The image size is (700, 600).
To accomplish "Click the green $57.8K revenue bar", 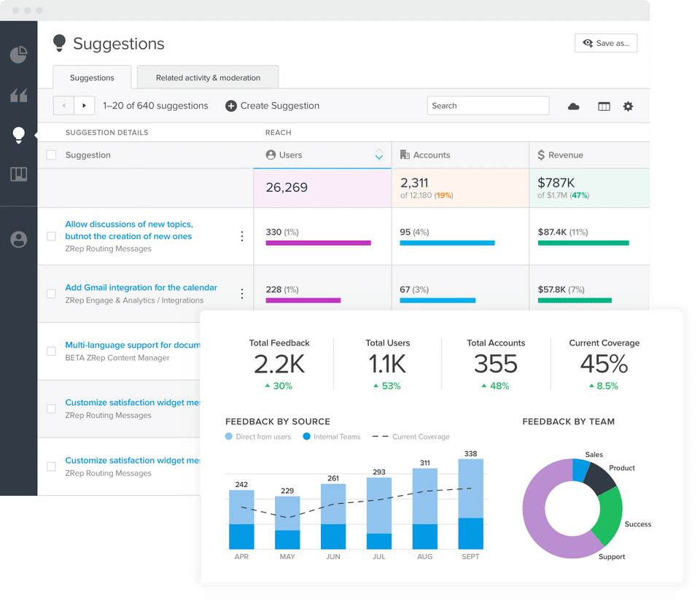I will [575, 300].
